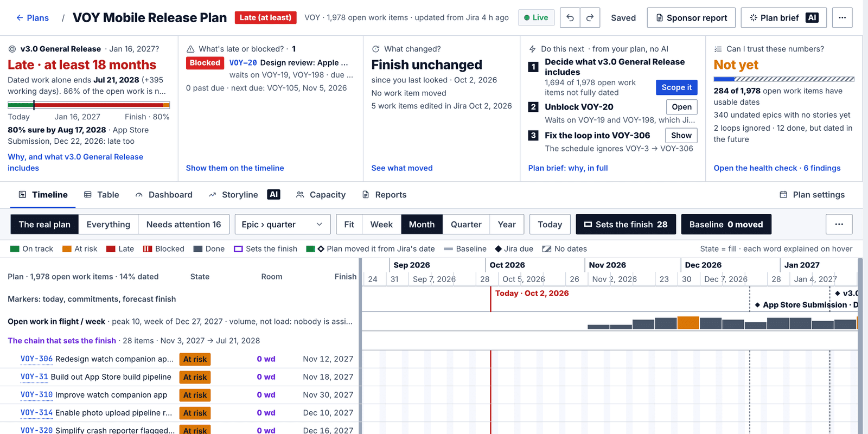Viewport: 868px width, 434px height.
Task: Click the Today · Oct 2, 2026 timeline marker
Action: [x=532, y=293]
